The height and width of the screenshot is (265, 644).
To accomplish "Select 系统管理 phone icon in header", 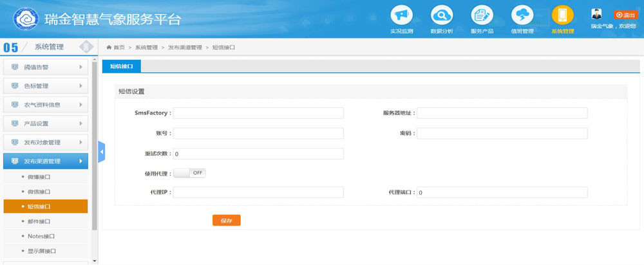I will [562, 15].
